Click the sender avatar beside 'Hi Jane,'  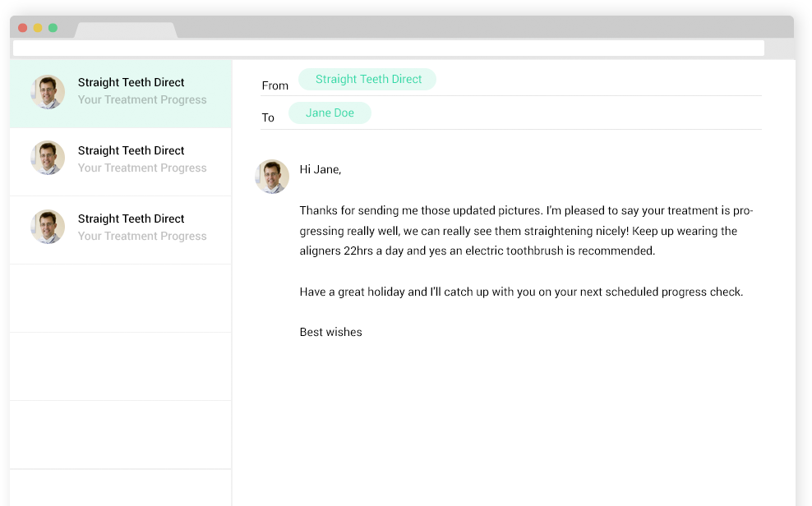click(x=272, y=177)
